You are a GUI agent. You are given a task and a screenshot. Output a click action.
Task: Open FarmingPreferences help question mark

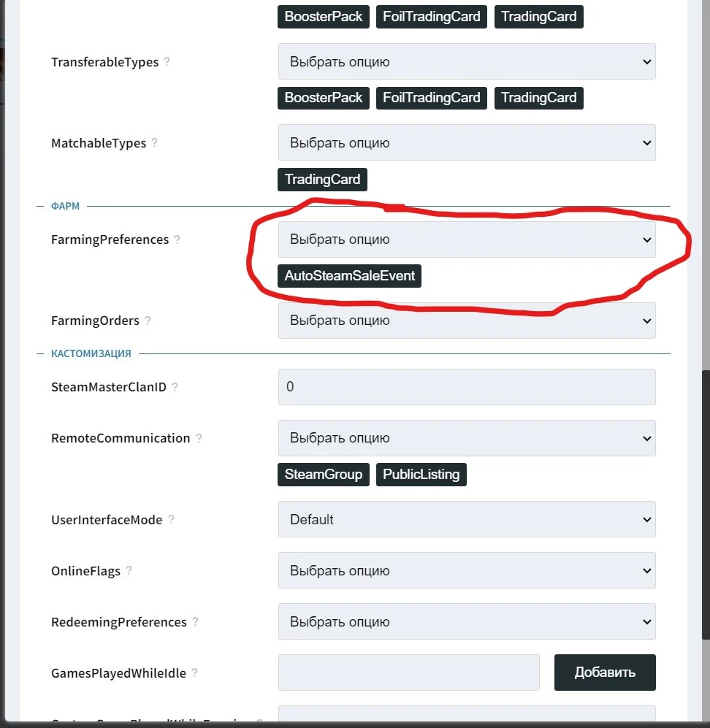pos(177,239)
